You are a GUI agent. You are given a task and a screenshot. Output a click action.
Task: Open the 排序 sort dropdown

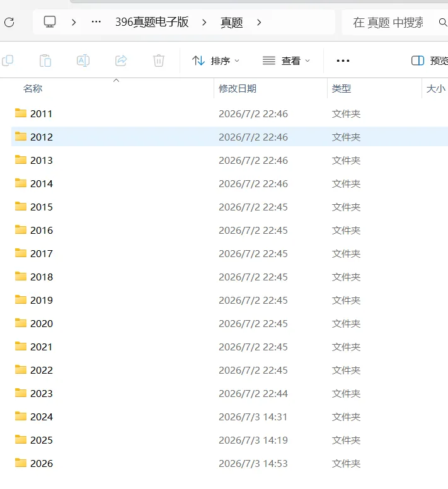[215, 60]
